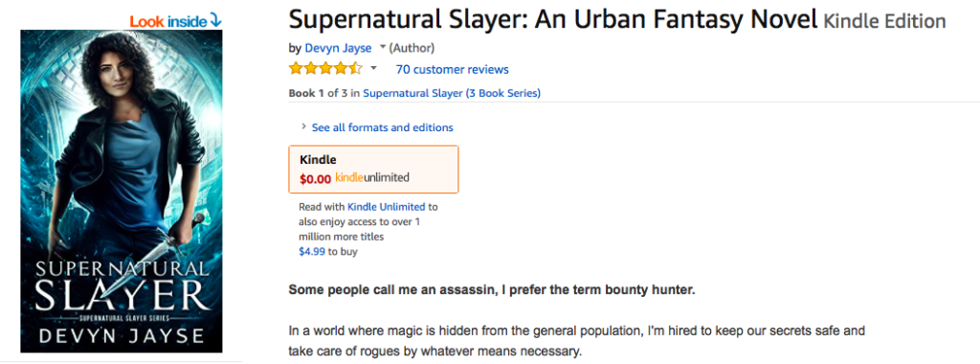This screenshot has width=980, height=364.
Task: Select the Kindle format option box
Action: [374, 170]
